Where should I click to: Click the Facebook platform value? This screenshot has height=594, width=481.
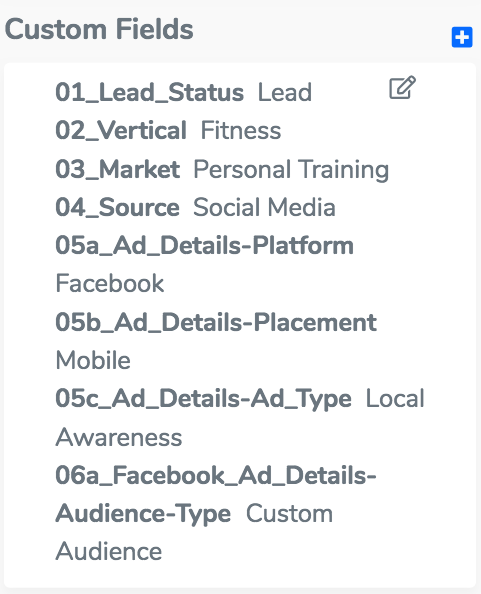110,283
